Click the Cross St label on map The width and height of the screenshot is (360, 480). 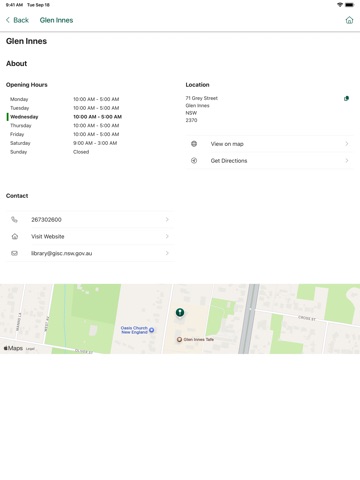(307, 318)
